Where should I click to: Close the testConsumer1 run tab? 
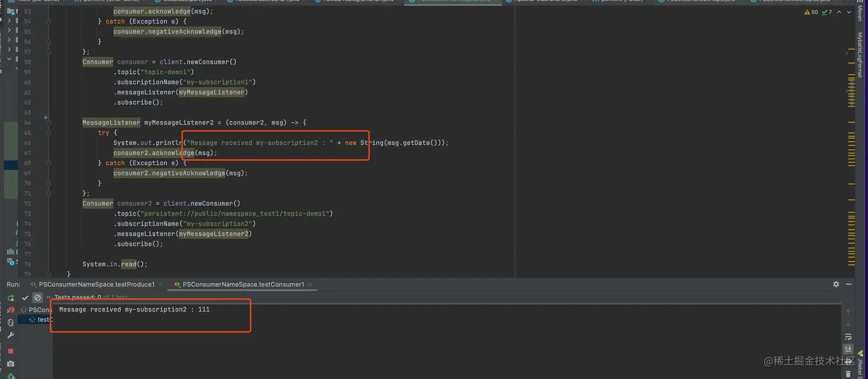pos(309,284)
